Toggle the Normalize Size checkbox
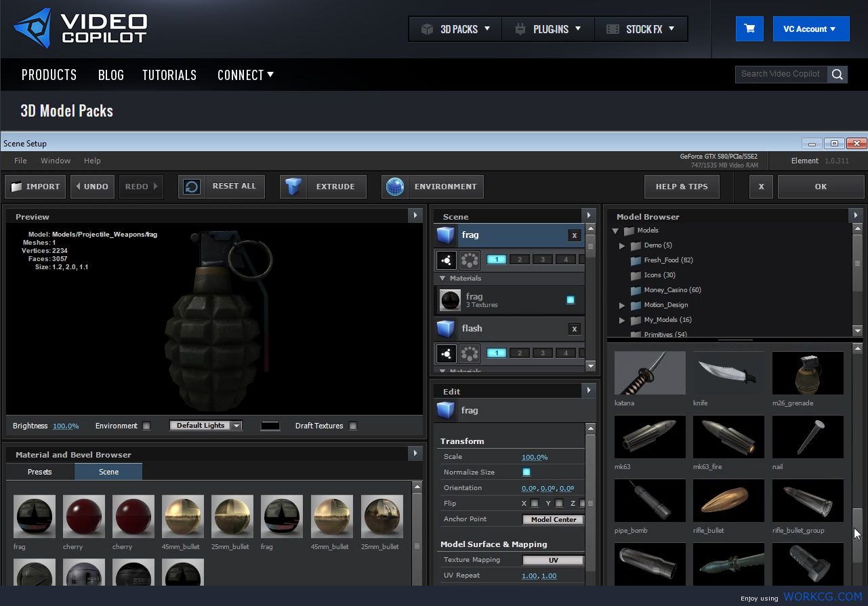Image resolution: width=868 pixels, height=606 pixels. click(526, 472)
